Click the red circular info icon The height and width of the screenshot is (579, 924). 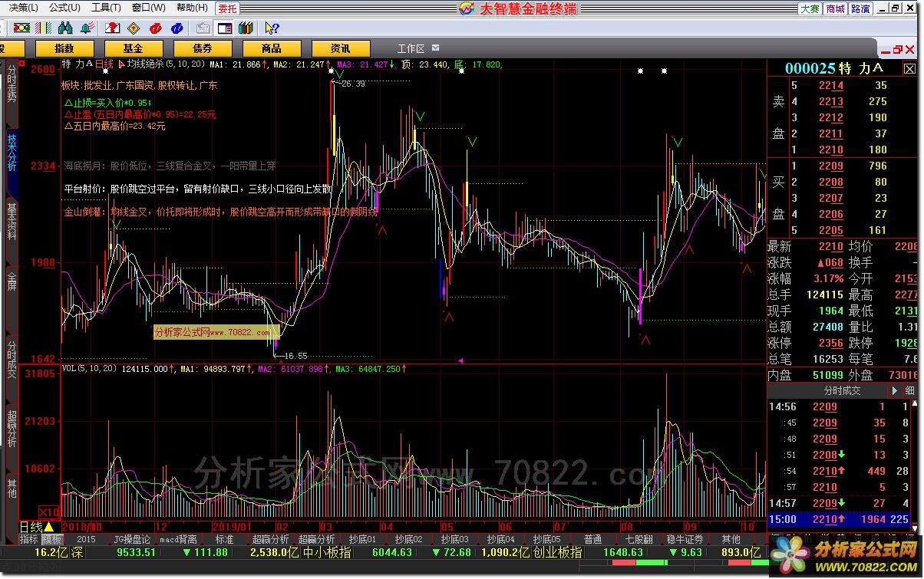[156, 28]
